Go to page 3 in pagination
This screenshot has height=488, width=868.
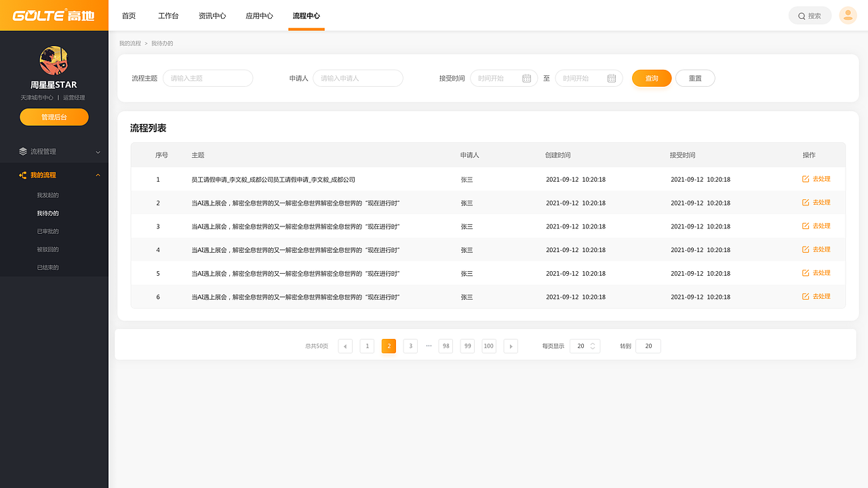410,346
